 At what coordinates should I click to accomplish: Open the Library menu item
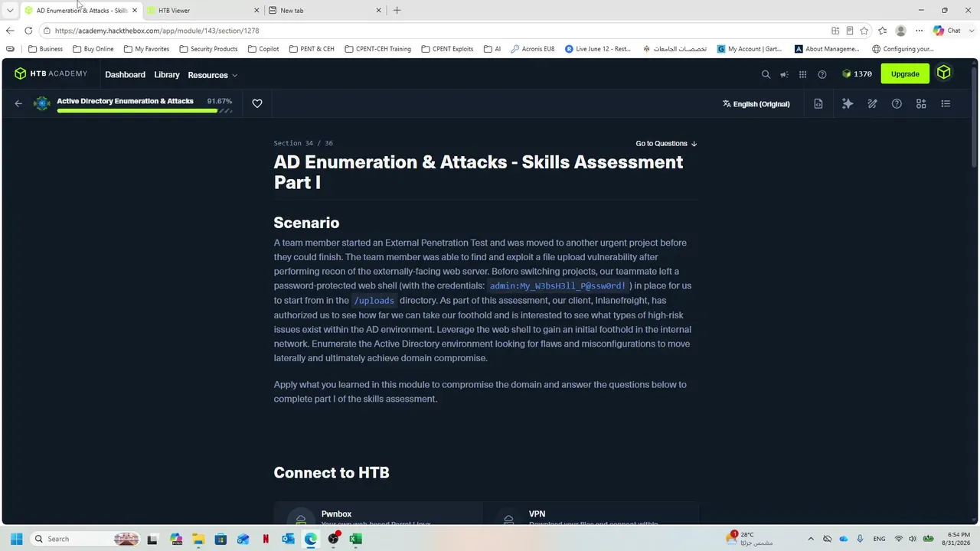[166, 74]
